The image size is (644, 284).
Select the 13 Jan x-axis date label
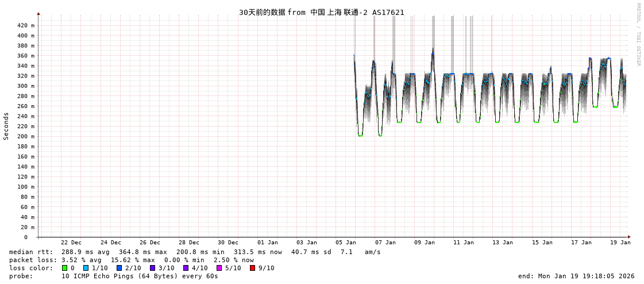(x=503, y=243)
